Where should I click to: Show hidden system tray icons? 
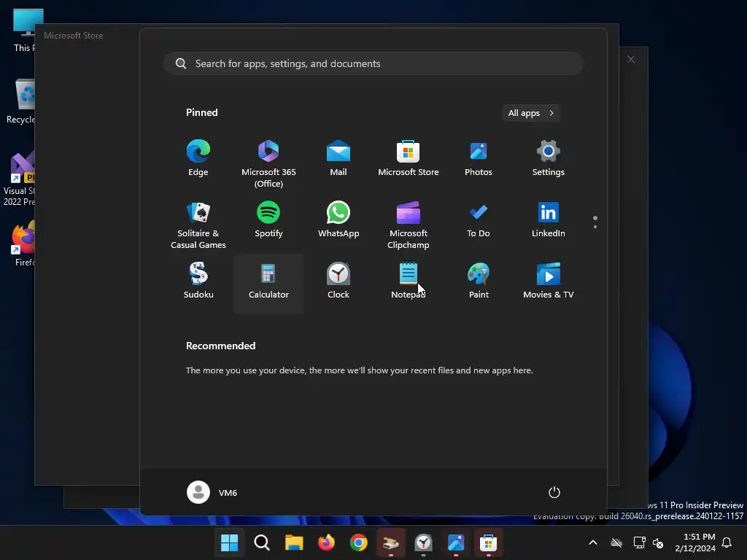tap(593, 542)
